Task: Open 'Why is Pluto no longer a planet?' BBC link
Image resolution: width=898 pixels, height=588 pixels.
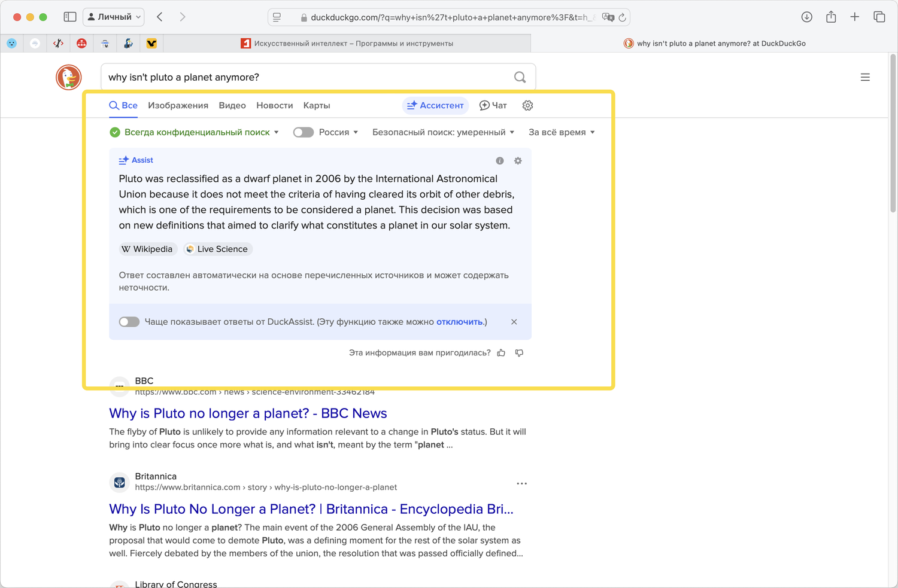Action: point(248,413)
